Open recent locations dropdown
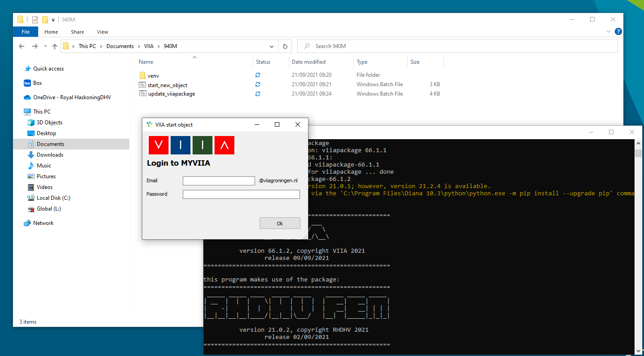 click(45, 46)
